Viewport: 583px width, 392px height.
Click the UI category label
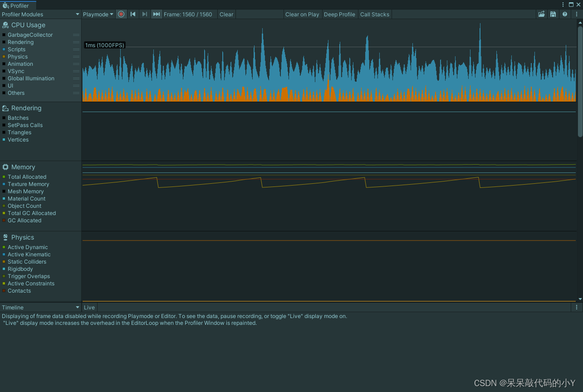coord(10,86)
